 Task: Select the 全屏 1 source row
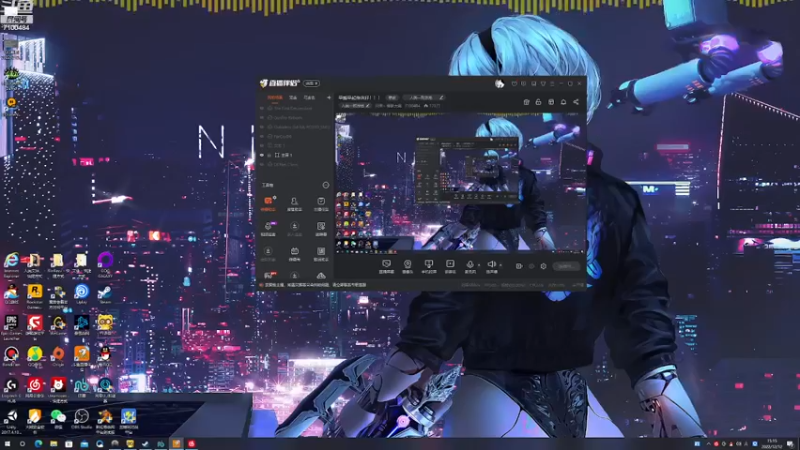pyautogui.click(x=295, y=155)
